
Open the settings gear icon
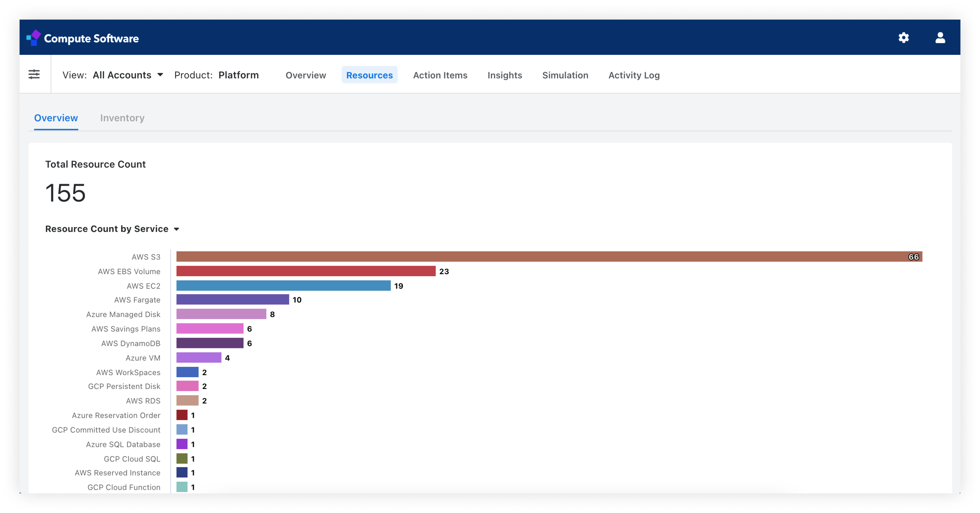pyautogui.click(x=904, y=38)
